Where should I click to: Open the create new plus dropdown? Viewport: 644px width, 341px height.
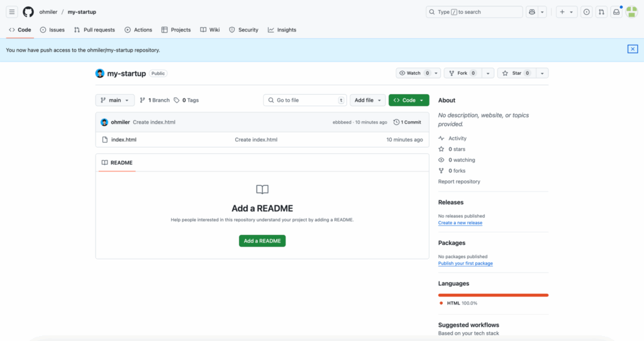tap(566, 12)
